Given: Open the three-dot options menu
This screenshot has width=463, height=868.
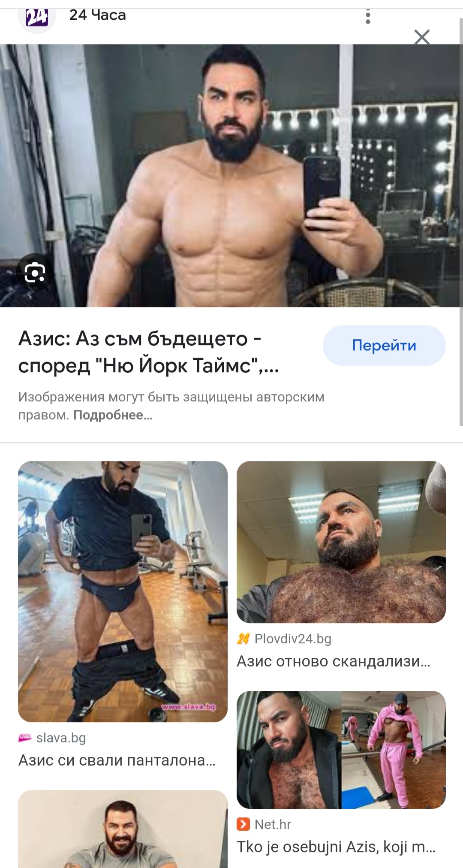Looking at the screenshot, I should click(x=368, y=16).
